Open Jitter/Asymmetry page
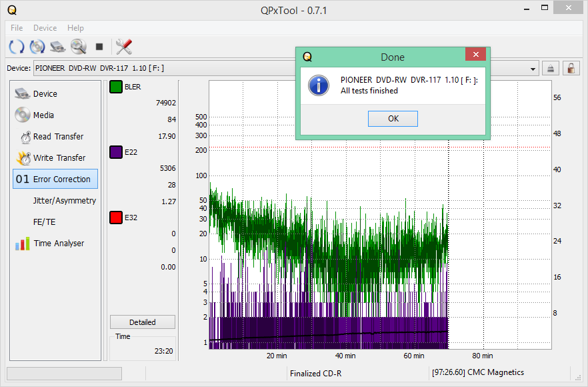Image resolution: width=588 pixels, height=387 pixels. point(55,200)
